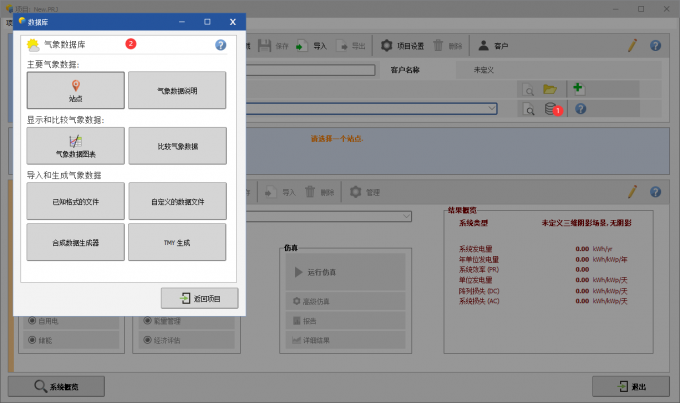Click the 删除 trash icon in project toolbar
This screenshot has width=680, height=403.
click(438, 45)
